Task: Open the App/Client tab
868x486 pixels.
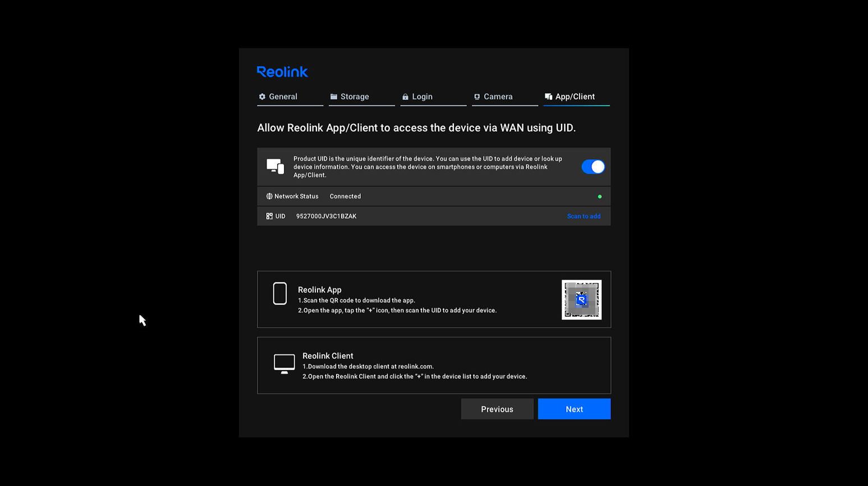Action: tap(576, 97)
